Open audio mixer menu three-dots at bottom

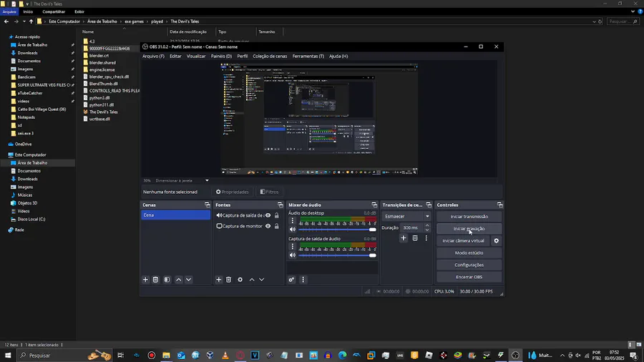coord(303,280)
